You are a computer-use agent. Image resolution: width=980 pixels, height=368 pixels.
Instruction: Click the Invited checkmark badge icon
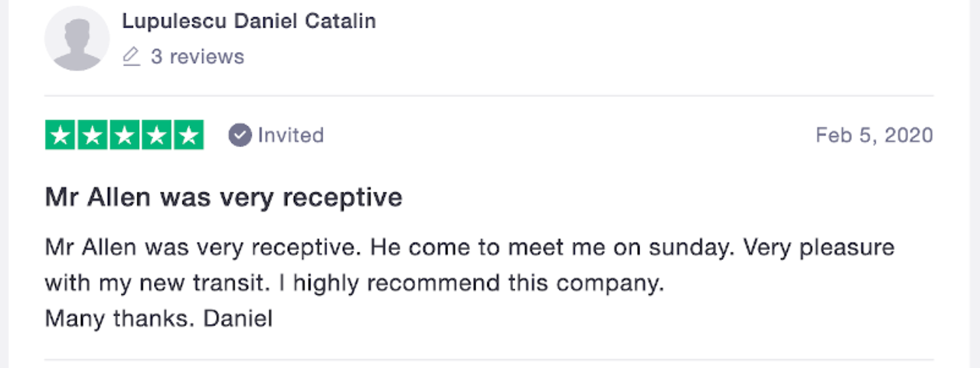click(x=240, y=136)
